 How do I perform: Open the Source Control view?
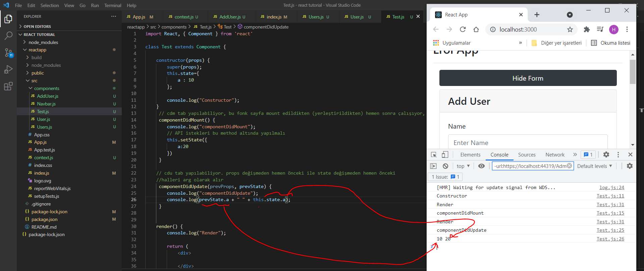coord(8,53)
